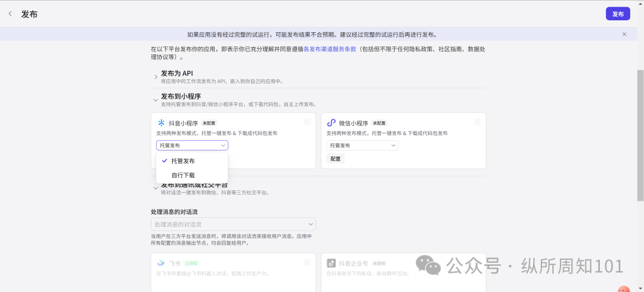Expand the 发布为 API section
Screen dimensions: 644x292
point(156,77)
